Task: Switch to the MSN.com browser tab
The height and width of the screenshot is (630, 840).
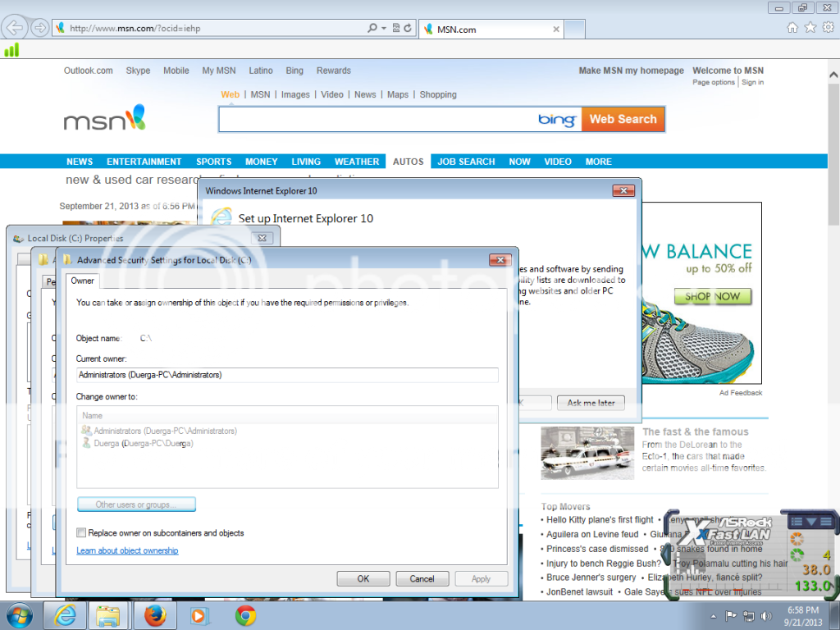Action: pos(491,30)
